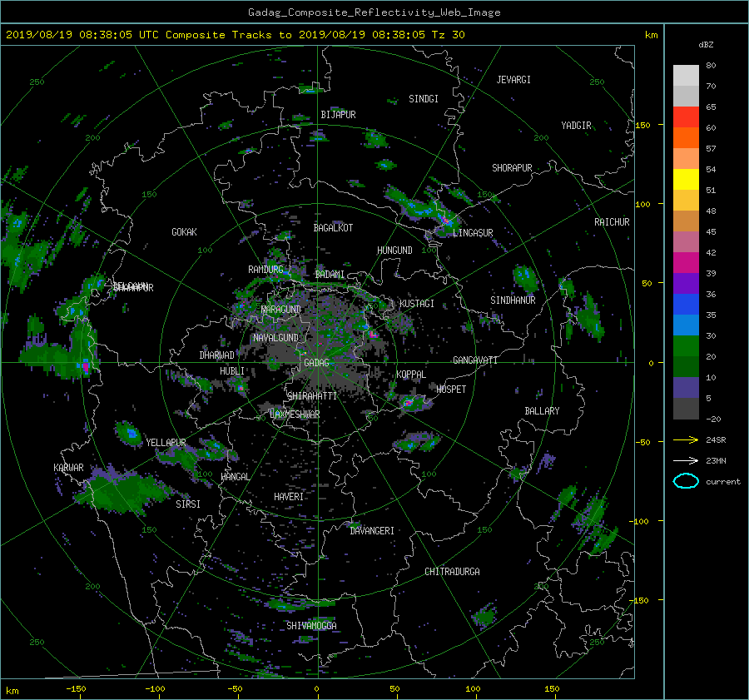Click the KOPPAL city label

click(x=411, y=375)
